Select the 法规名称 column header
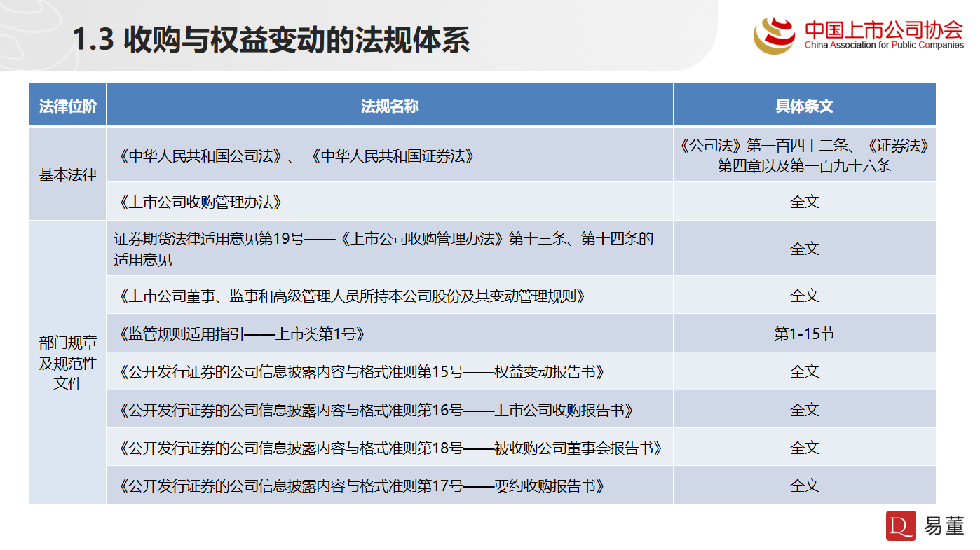Image resolution: width=980 pixels, height=550 pixels. (x=389, y=106)
